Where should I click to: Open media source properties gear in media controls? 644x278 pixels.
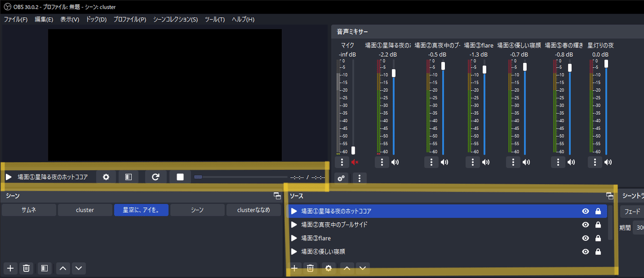(x=106, y=177)
